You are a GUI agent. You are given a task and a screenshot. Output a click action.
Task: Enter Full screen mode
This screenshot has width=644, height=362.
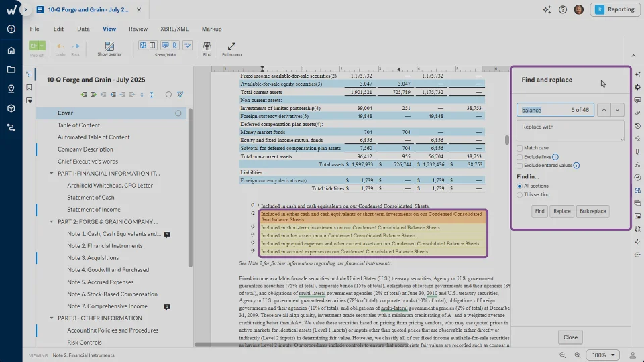(x=231, y=46)
